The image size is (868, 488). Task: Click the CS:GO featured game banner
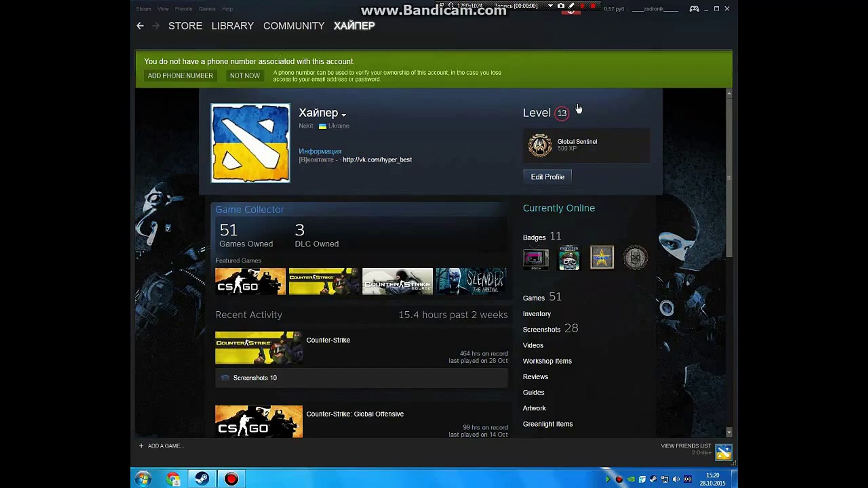click(x=250, y=281)
